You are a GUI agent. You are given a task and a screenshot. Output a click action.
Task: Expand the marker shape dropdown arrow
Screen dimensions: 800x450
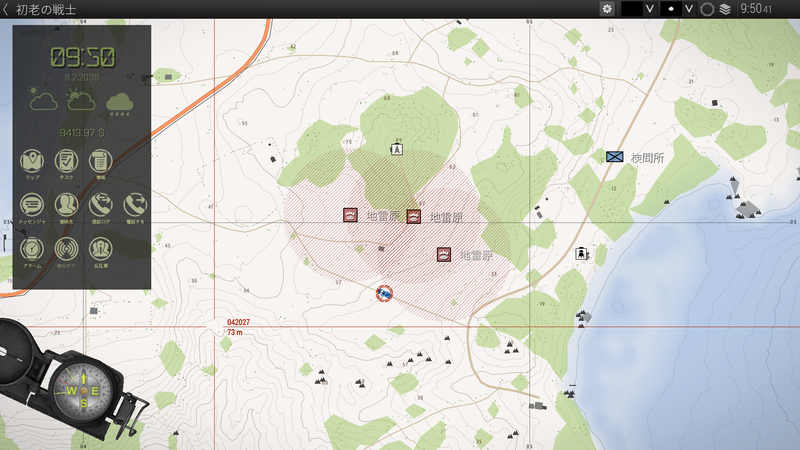689,9
